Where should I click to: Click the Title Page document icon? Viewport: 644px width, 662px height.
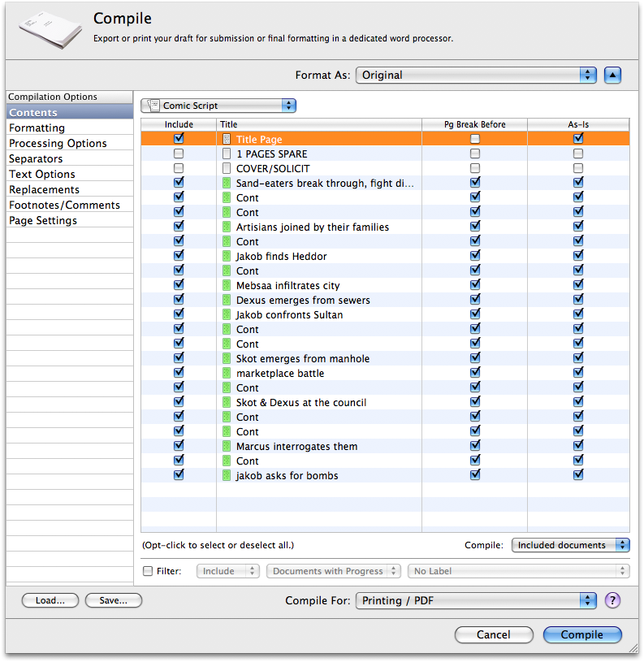tap(227, 139)
